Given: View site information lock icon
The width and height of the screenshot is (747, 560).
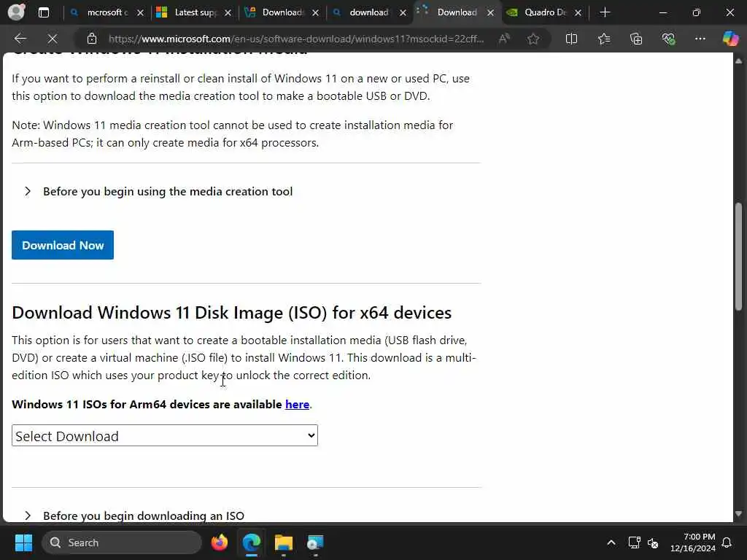Looking at the screenshot, I should 92,39.
